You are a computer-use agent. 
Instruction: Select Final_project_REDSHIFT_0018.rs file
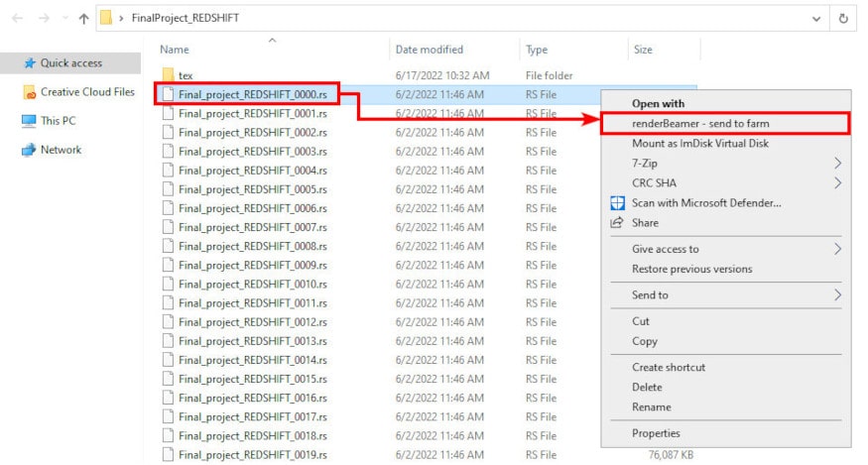[252, 435]
